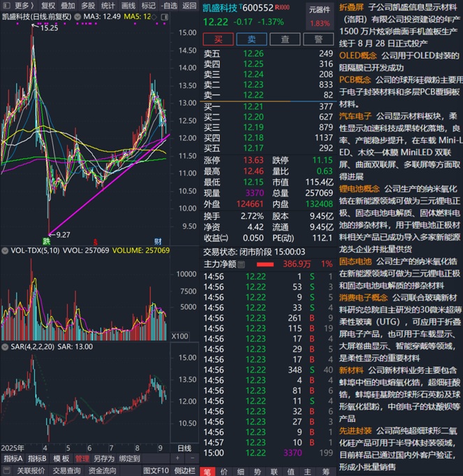Remove indicator pane with the − button

coord(192,459)
